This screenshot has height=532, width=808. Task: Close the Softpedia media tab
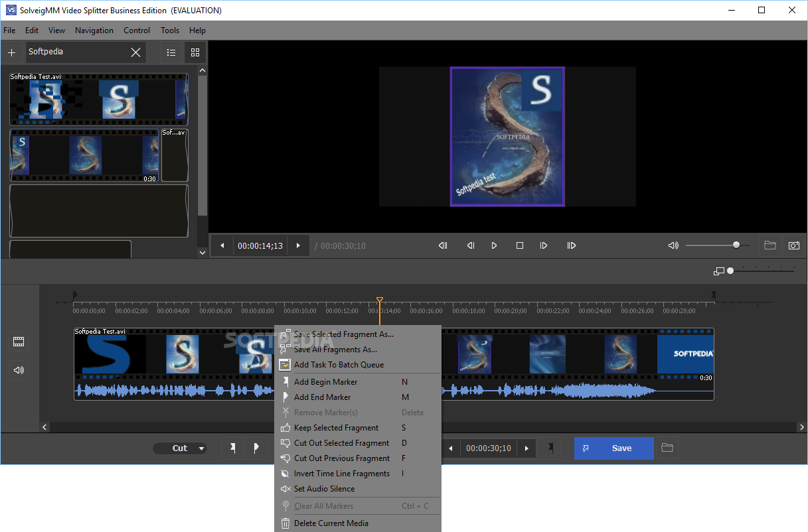click(x=135, y=52)
